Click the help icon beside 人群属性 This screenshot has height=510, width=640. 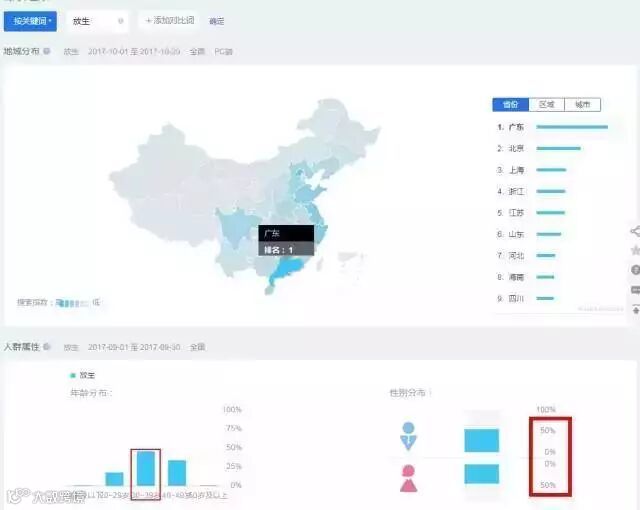[x=47, y=347]
